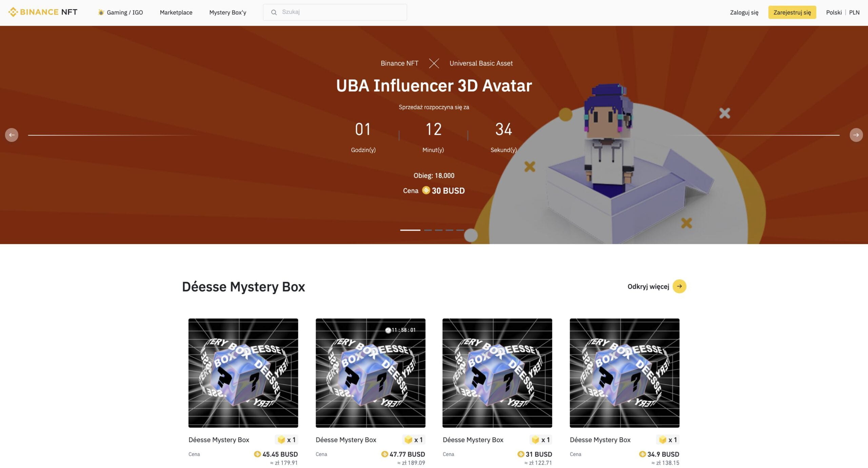This screenshot has height=468, width=868.
Task: Select third banner slide indicator
Action: click(x=439, y=230)
